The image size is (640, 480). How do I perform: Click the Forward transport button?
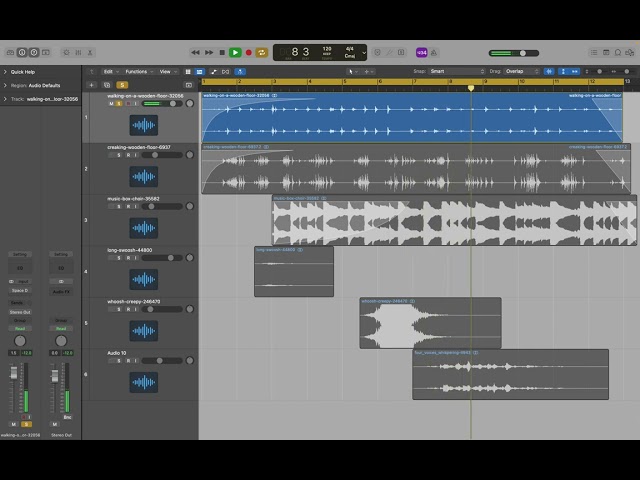[x=209, y=52]
